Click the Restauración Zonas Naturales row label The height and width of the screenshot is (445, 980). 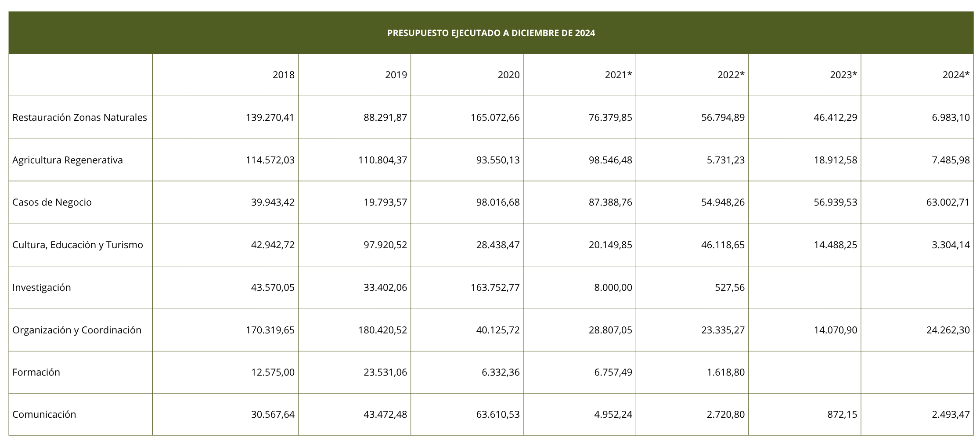coord(79,118)
